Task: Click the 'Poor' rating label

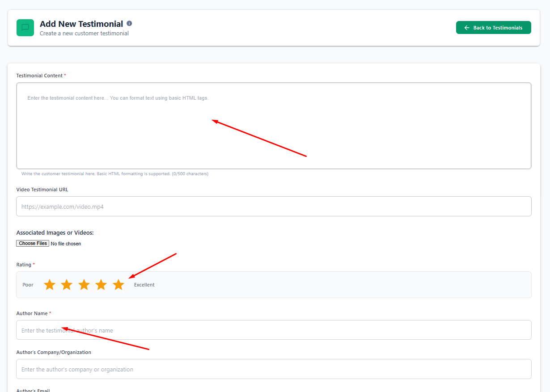Action: pos(28,285)
